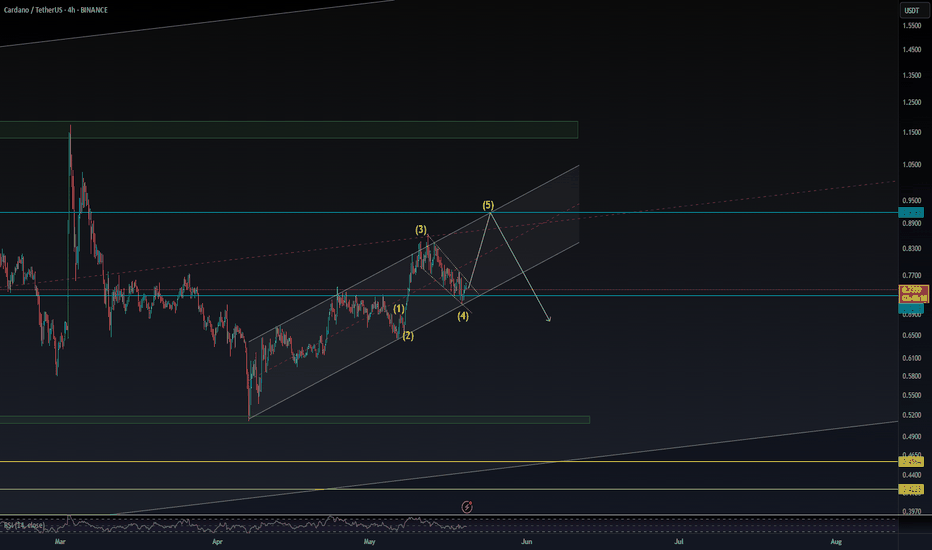Click the Jul label on time axis
Viewport: 932px width, 550px height.
(x=679, y=542)
